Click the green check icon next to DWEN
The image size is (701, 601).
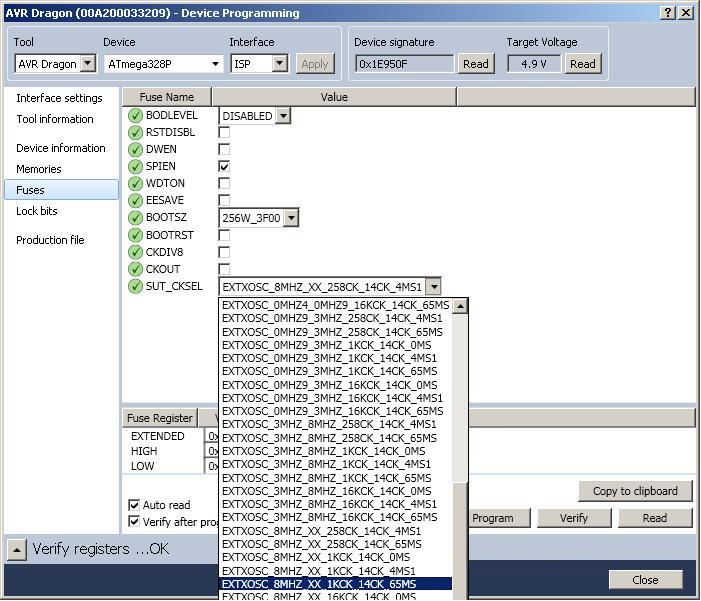[135, 150]
